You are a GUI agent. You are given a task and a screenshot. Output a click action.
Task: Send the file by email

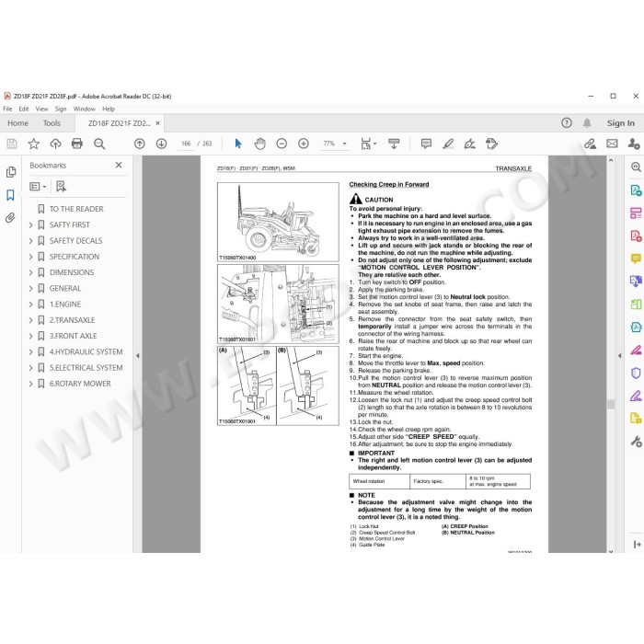pyautogui.click(x=612, y=144)
